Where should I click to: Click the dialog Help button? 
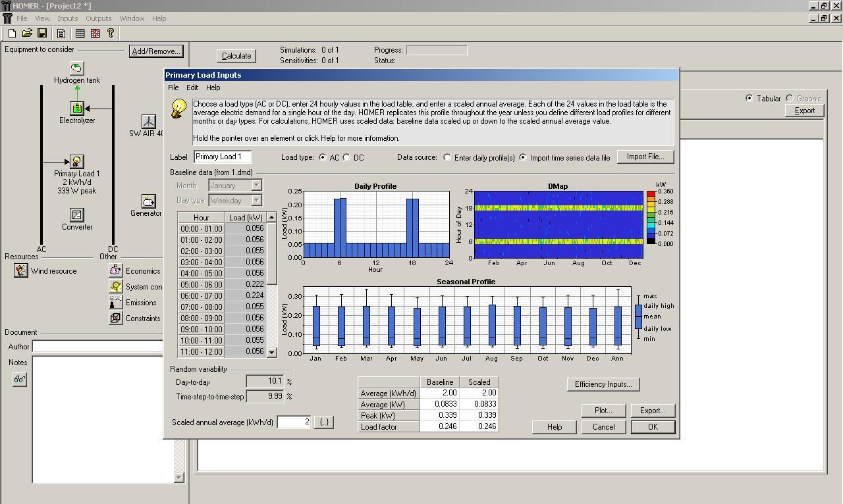pyautogui.click(x=555, y=427)
